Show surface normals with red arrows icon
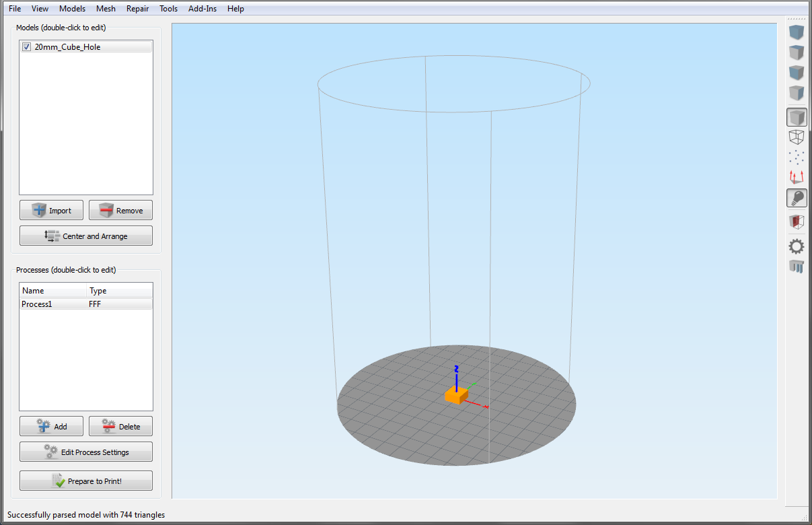 pos(797,178)
